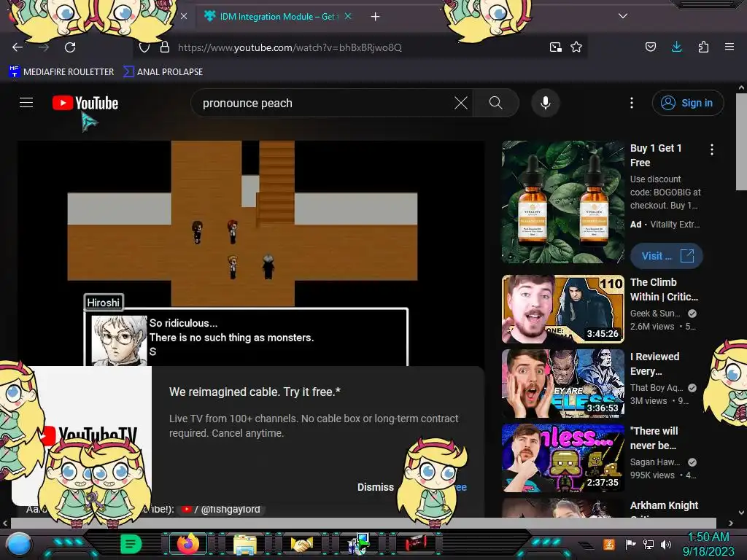
Task: Clear the YouTube search box text
Action: pyautogui.click(x=461, y=103)
